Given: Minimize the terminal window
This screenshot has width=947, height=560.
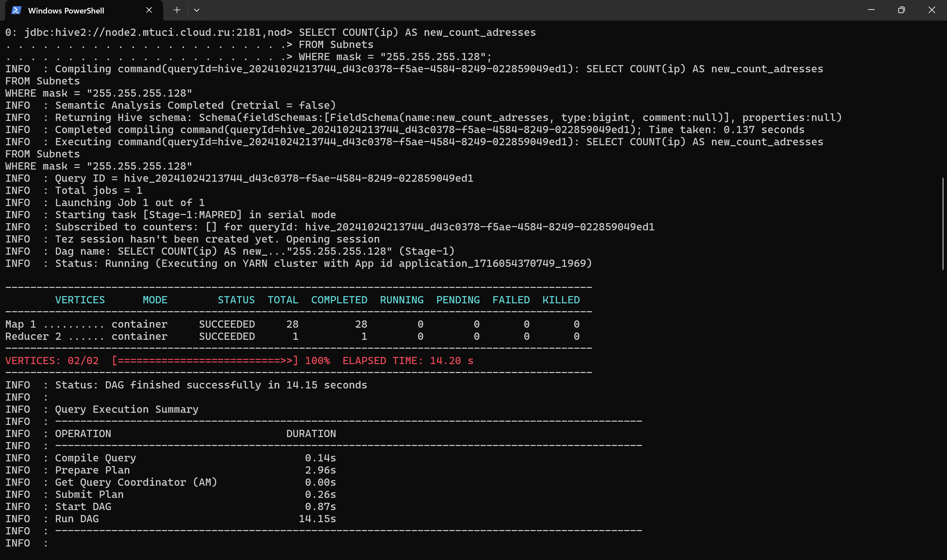Looking at the screenshot, I should pyautogui.click(x=871, y=10).
